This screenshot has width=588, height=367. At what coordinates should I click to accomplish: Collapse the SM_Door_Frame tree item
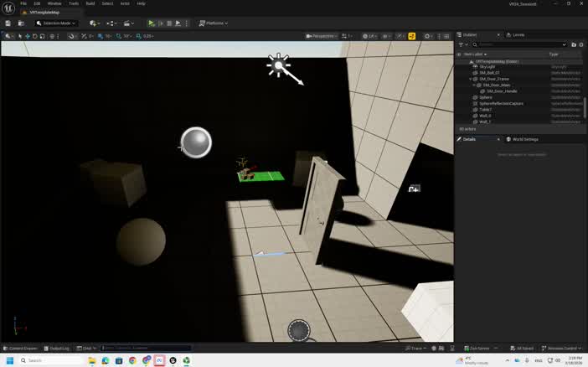[x=471, y=79]
